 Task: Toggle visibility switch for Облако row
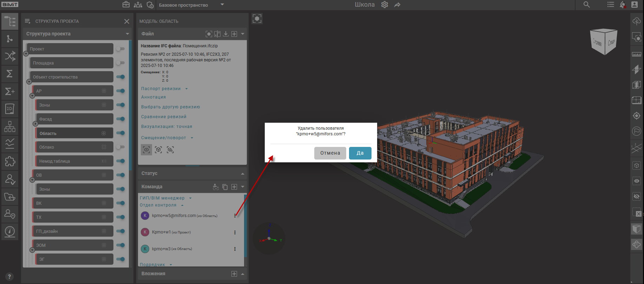click(120, 147)
